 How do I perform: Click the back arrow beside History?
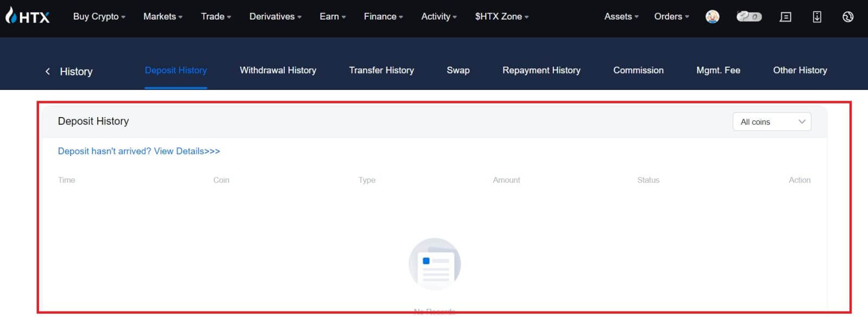click(48, 72)
